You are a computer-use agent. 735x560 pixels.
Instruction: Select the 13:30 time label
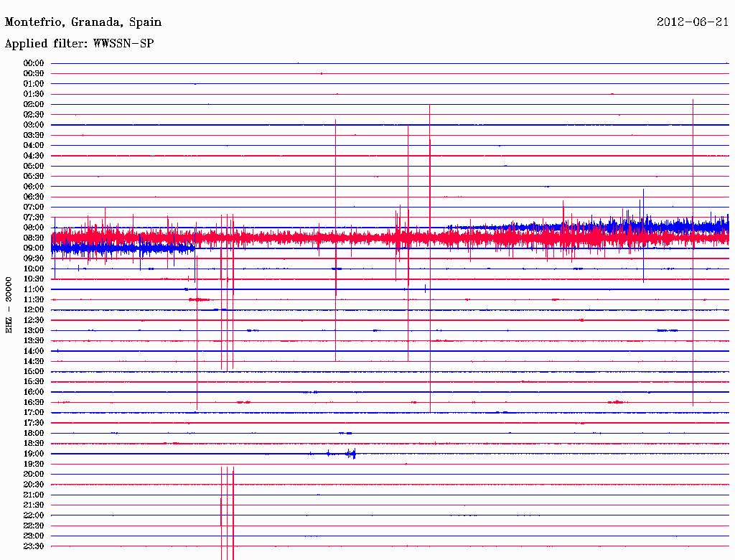(34, 341)
